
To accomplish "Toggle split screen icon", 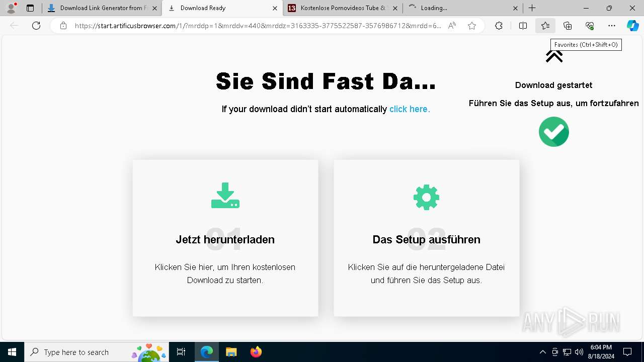I will pyautogui.click(x=523, y=26).
